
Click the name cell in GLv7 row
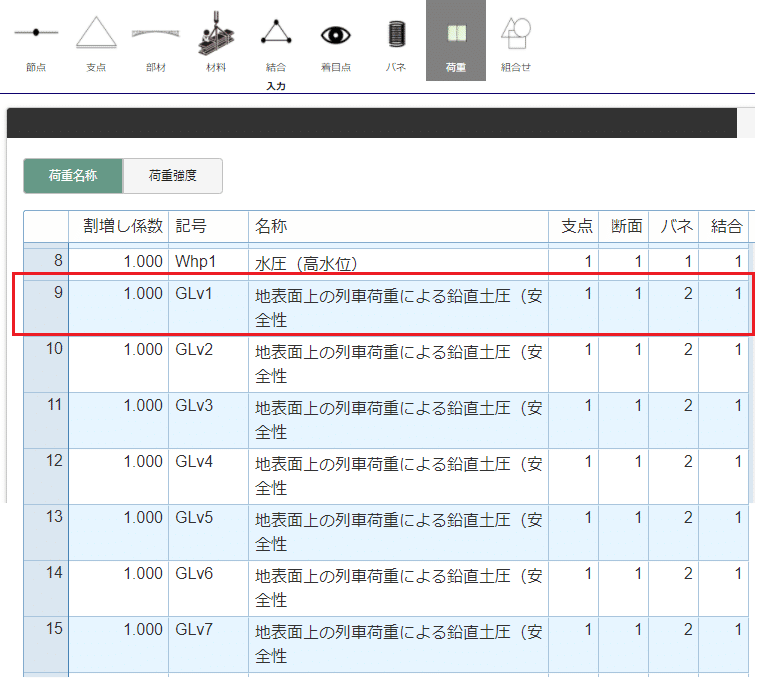[x=398, y=644]
